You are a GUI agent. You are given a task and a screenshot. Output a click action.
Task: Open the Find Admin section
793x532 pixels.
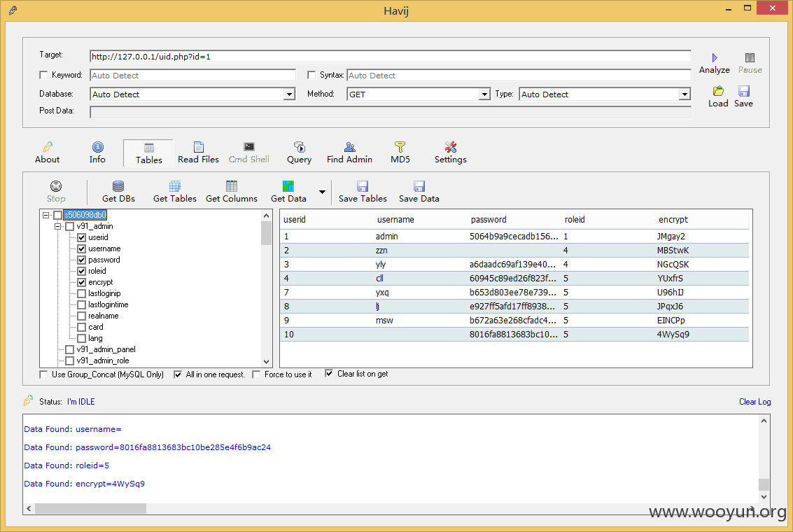pyautogui.click(x=349, y=153)
